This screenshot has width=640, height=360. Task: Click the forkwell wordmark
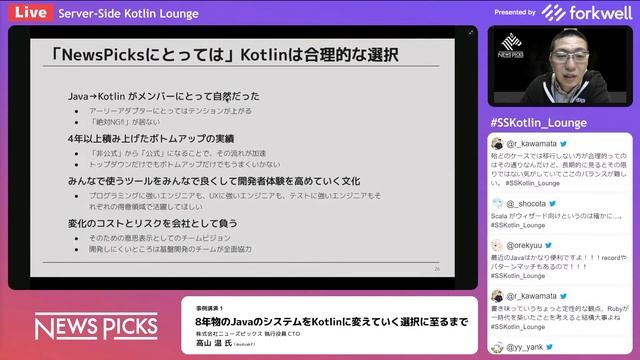pos(600,13)
